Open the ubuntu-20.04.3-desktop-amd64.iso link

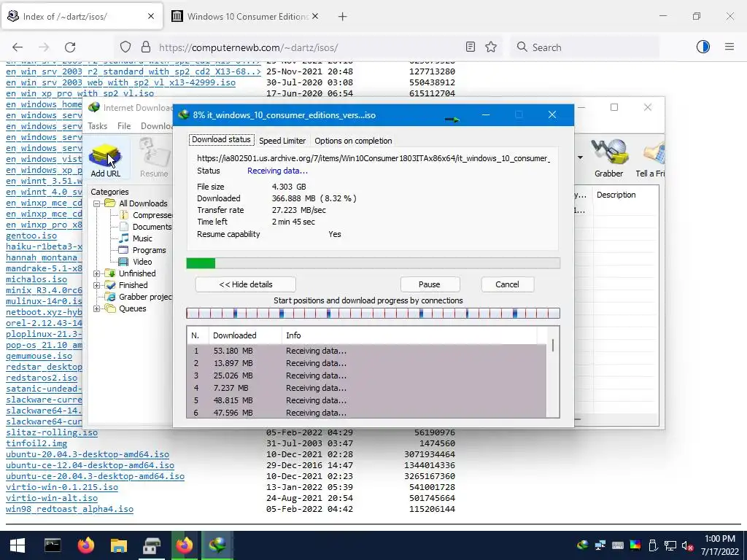point(88,454)
